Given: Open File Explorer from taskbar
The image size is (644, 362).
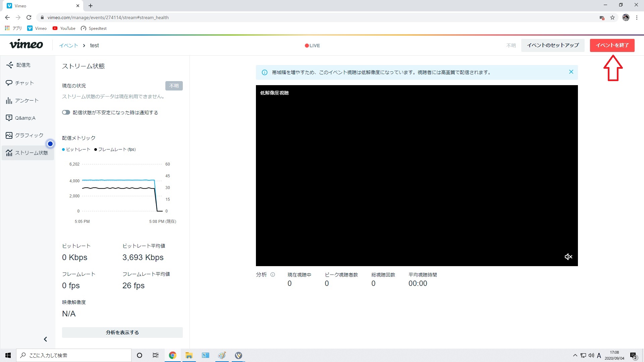Looking at the screenshot, I should tap(189, 355).
